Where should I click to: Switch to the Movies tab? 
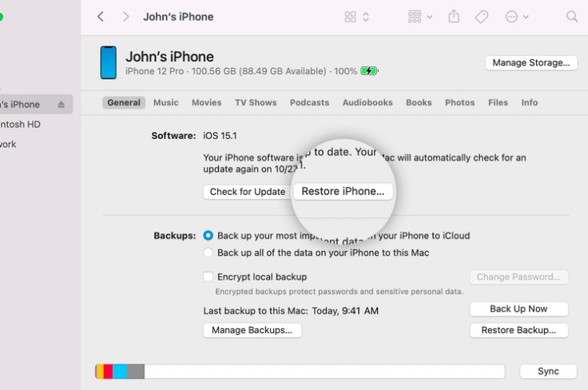pyautogui.click(x=206, y=102)
